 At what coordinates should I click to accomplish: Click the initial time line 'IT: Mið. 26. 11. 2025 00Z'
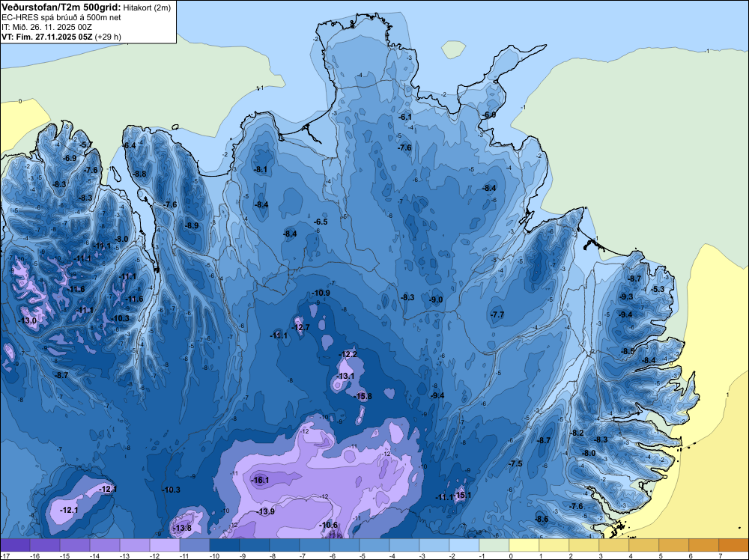pyautogui.click(x=46, y=27)
